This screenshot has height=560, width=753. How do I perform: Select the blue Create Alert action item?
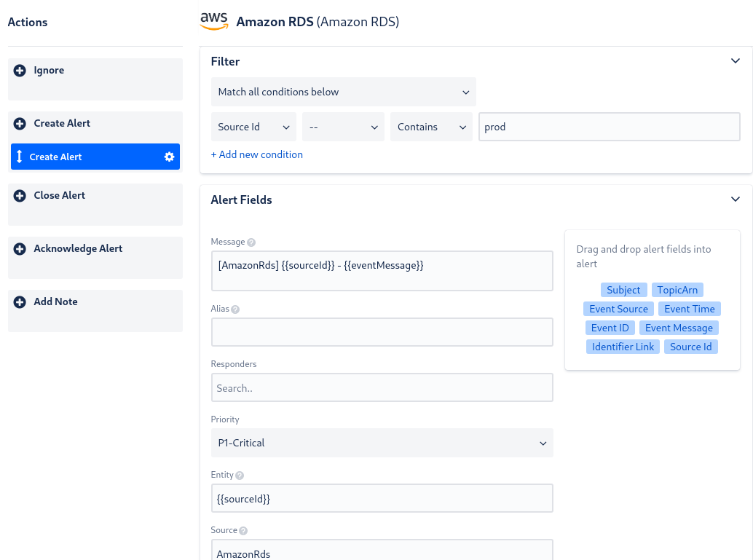coord(95,157)
